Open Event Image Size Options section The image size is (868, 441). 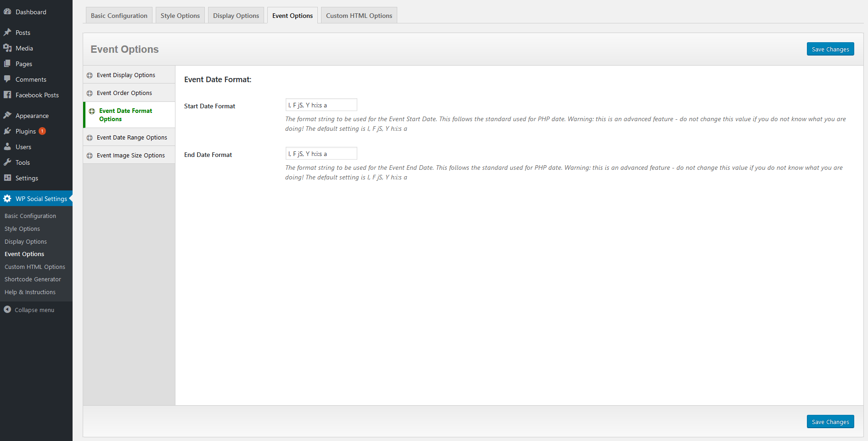point(130,156)
